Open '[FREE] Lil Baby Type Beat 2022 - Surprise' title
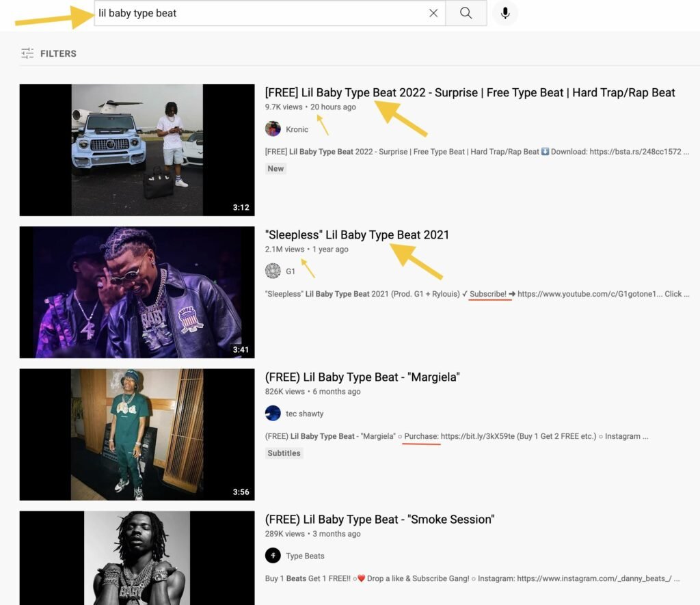 point(470,92)
